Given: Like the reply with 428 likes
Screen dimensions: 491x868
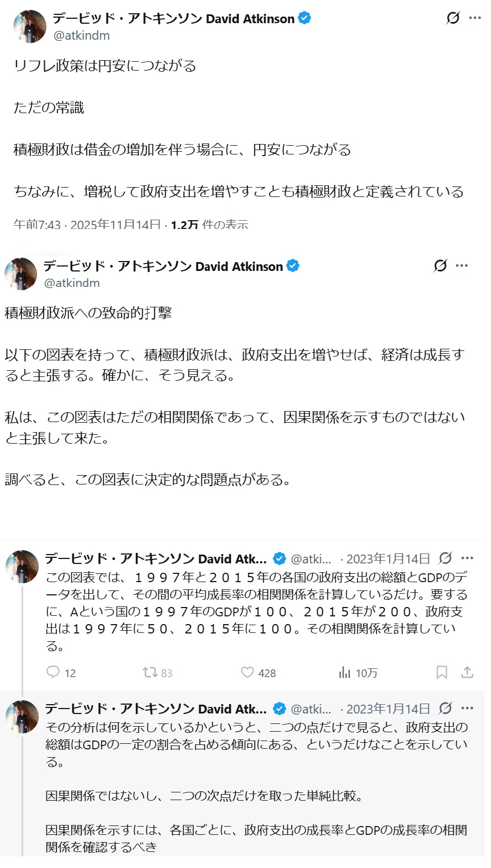Looking at the screenshot, I should 247,672.
